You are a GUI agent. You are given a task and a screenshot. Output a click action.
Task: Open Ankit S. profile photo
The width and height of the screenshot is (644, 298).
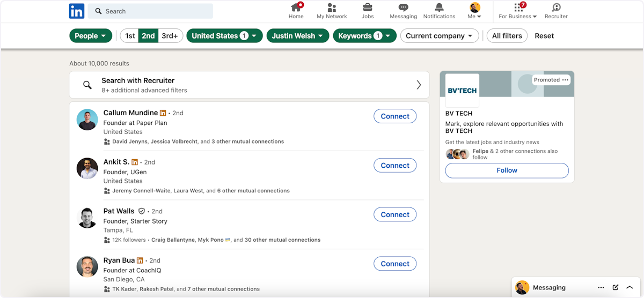pyautogui.click(x=87, y=168)
